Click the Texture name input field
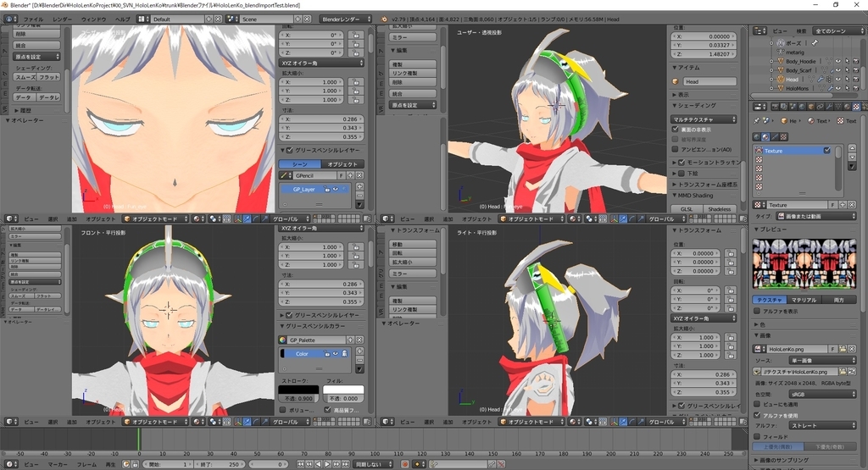The width and height of the screenshot is (868, 470). 797,205
